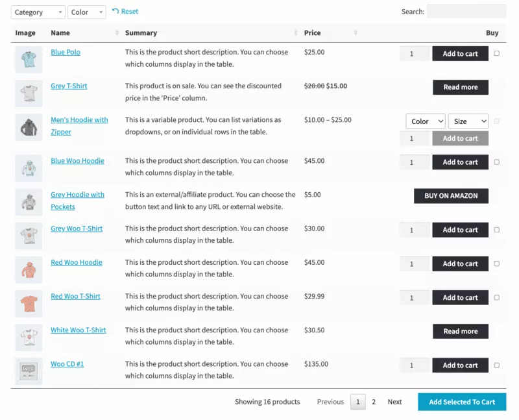Open Men's Hoodie with Zipper link

[x=79, y=126]
